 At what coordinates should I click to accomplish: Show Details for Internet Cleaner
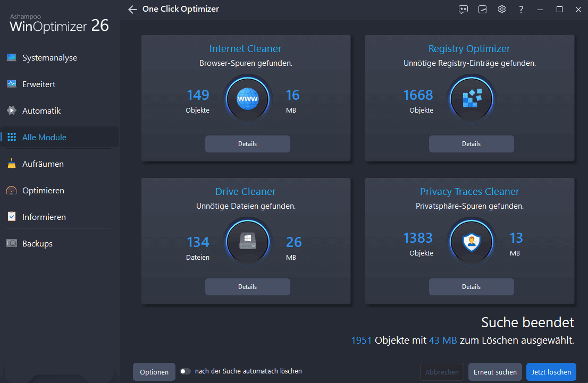pyautogui.click(x=247, y=144)
